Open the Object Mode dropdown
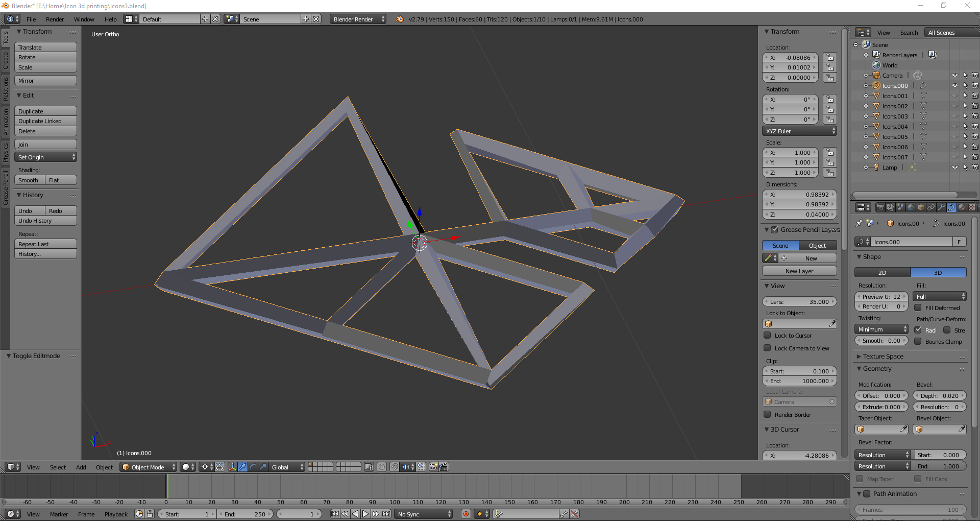 (149, 467)
